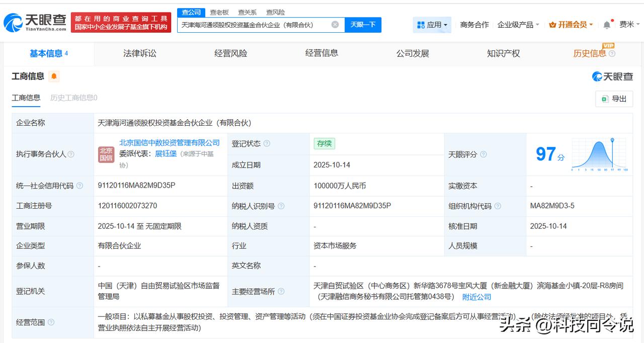The width and height of the screenshot is (644, 343).
Task: Open the 历史工商信息 sub-tab
Action: [x=73, y=98]
